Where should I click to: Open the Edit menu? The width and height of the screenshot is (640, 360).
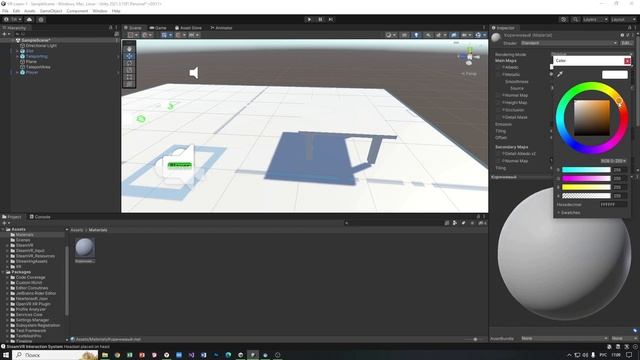[16, 11]
